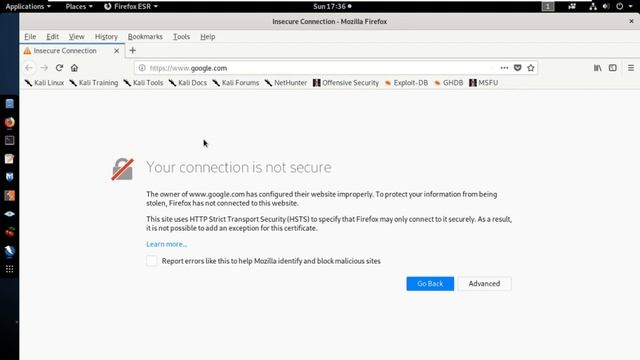Bookmark this page with the star icon

point(531,68)
